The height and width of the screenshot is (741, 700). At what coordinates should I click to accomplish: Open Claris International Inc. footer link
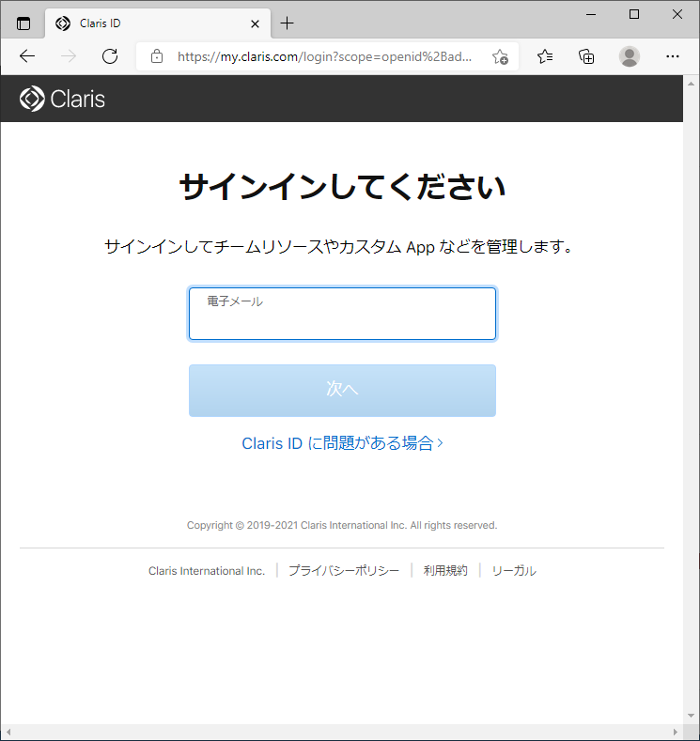click(207, 571)
